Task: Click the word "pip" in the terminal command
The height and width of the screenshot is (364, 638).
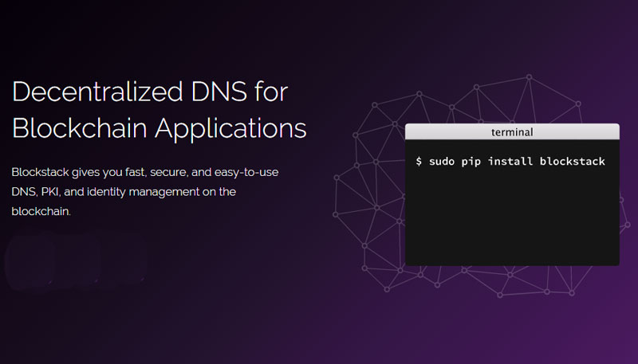Action: (x=471, y=162)
